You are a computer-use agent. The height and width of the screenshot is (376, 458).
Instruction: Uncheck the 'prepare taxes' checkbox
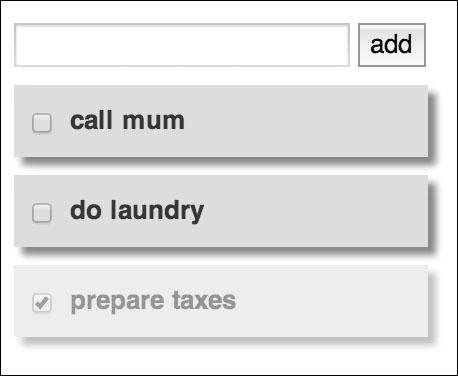42,303
